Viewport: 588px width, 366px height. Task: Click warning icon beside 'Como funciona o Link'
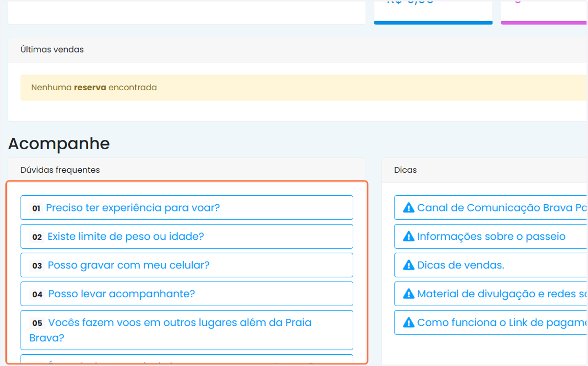(x=409, y=322)
